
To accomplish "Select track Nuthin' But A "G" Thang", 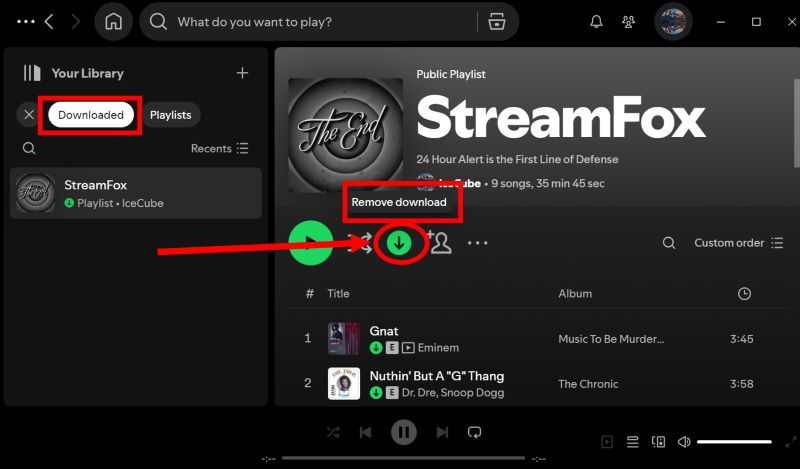I will coord(437,376).
